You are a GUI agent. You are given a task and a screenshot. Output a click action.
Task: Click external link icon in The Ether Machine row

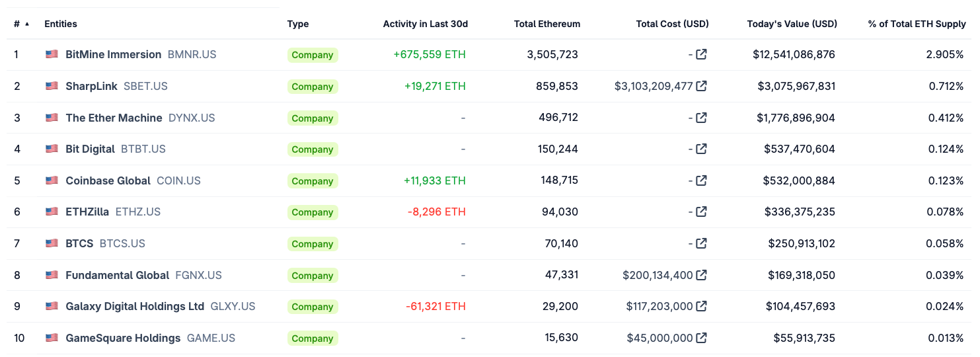[x=702, y=118]
